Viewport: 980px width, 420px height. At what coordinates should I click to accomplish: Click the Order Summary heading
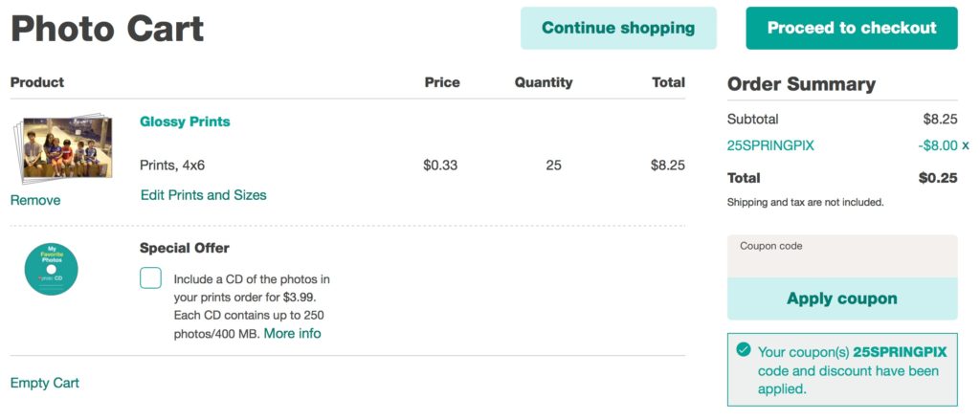click(801, 84)
